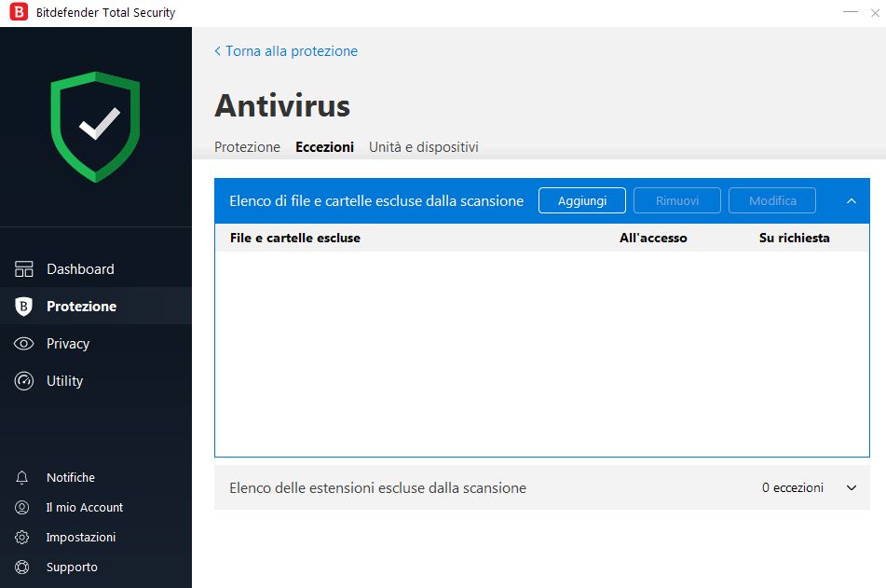Go back via Torna alla protezione

286,51
